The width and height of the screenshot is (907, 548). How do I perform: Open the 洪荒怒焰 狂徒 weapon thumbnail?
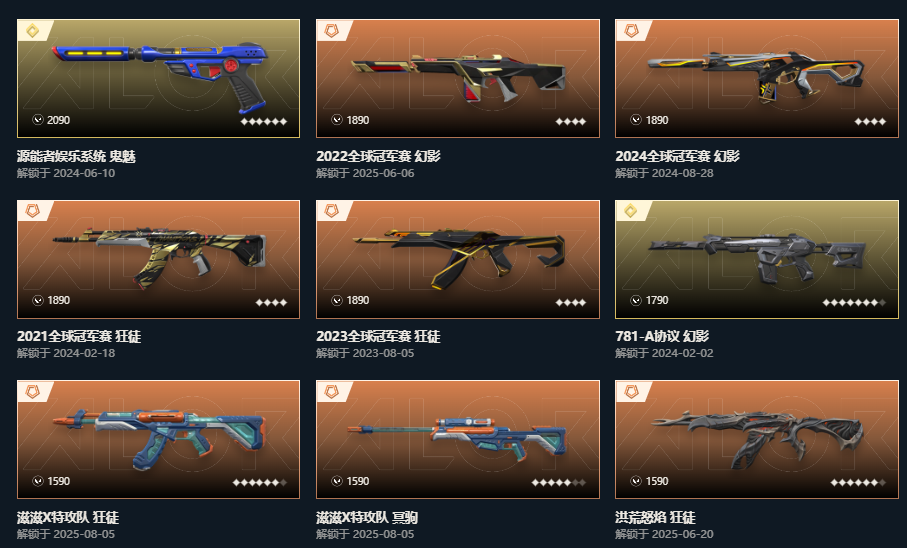point(757,439)
